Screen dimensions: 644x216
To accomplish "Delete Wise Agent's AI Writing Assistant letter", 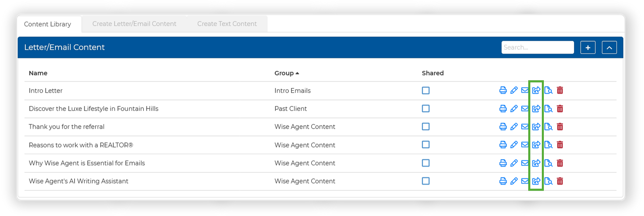I will point(560,181).
